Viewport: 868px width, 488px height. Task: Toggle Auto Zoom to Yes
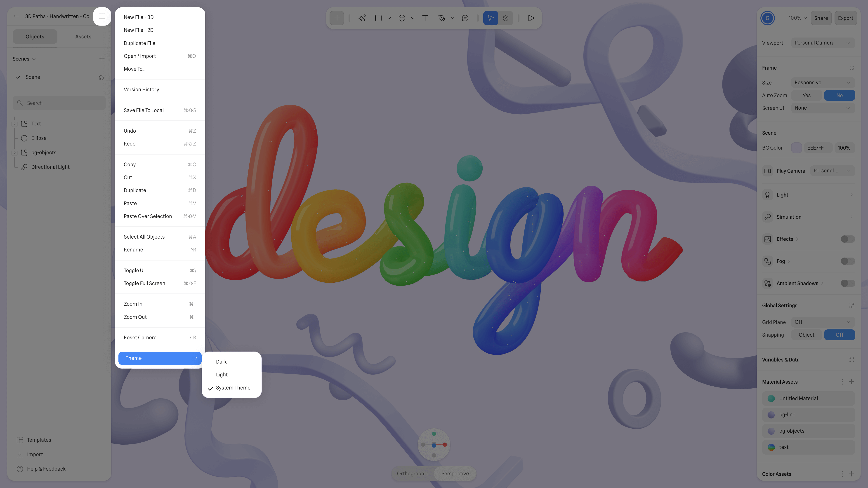point(806,95)
